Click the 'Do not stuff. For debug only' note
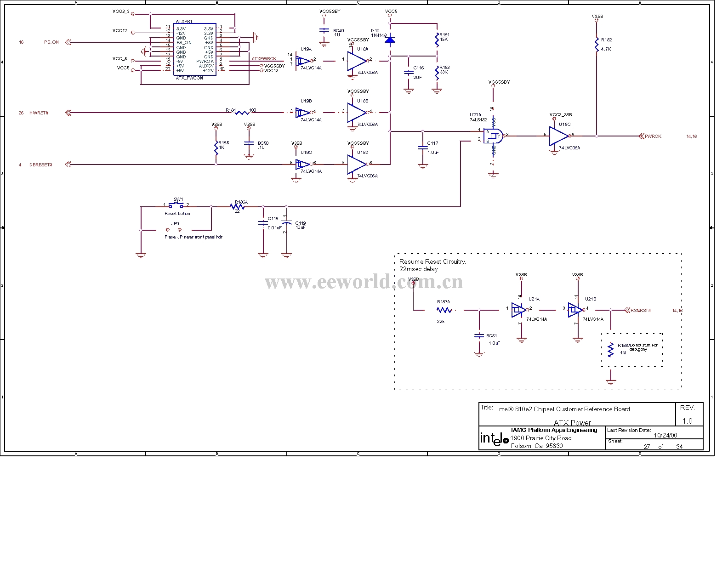This screenshot has height=562, width=728. coord(643,347)
